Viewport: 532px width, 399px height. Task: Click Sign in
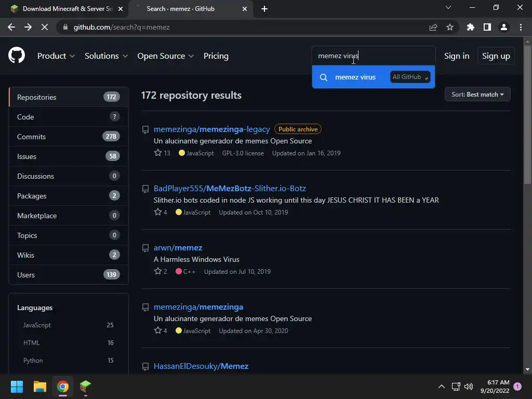click(x=457, y=56)
